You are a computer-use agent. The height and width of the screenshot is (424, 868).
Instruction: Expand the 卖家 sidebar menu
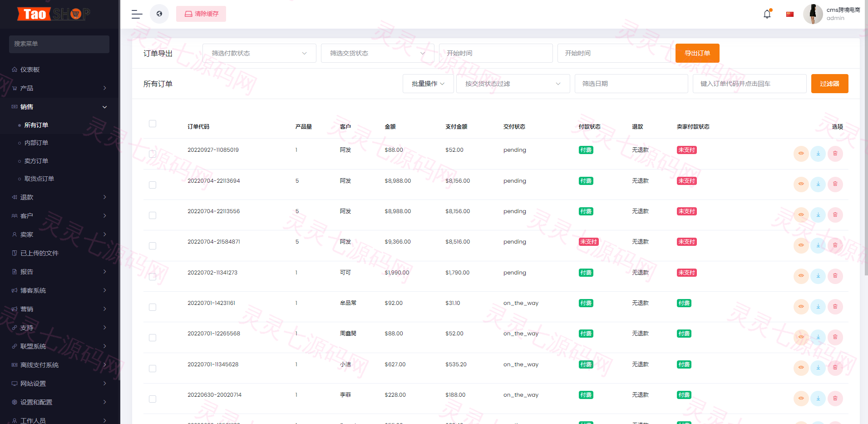coord(60,234)
